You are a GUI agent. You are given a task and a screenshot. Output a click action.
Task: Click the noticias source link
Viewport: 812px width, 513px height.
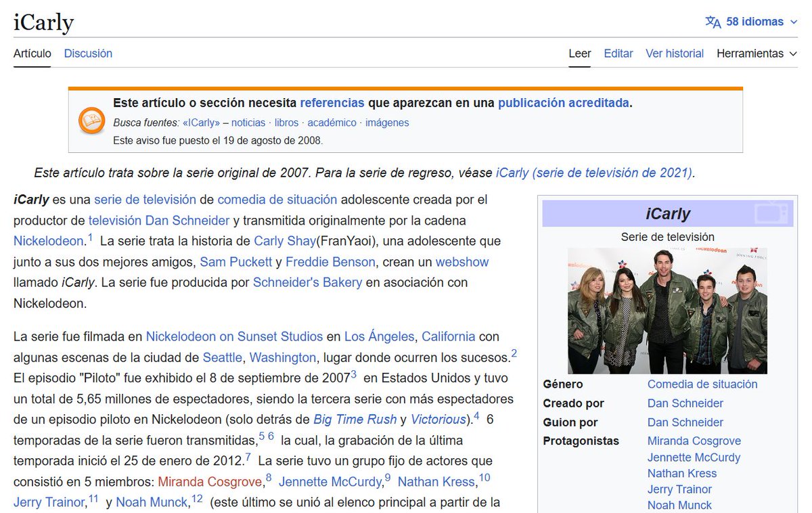[x=248, y=122]
